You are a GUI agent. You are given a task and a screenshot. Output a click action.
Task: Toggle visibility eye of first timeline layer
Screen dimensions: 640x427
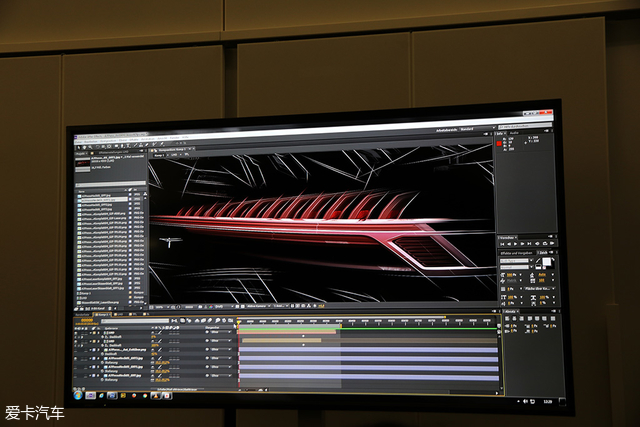coord(77,332)
